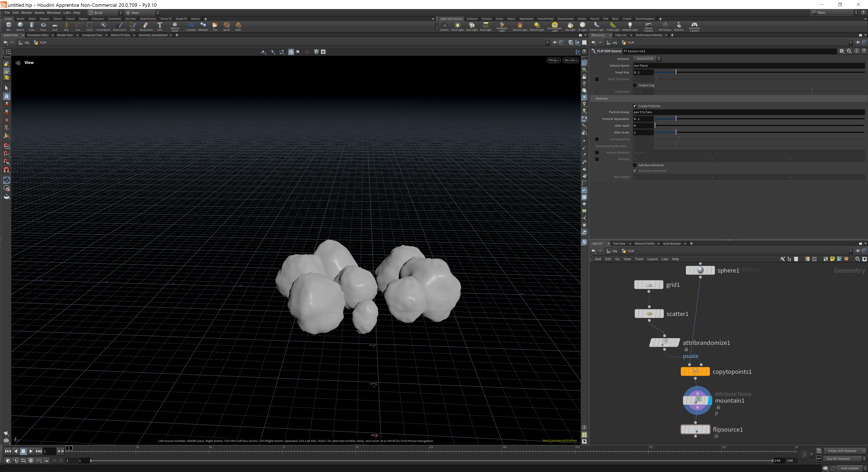Open the Persp viewport dropdown
The width and height of the screenshot is (868, 472).
pyautogui.click(x=553, y=60)
